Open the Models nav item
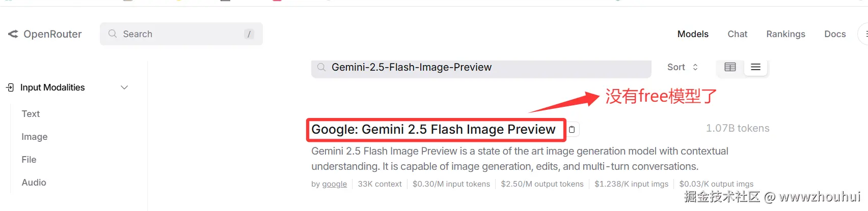The width and height of the screenshot is (868, 211). click(693, 34)
